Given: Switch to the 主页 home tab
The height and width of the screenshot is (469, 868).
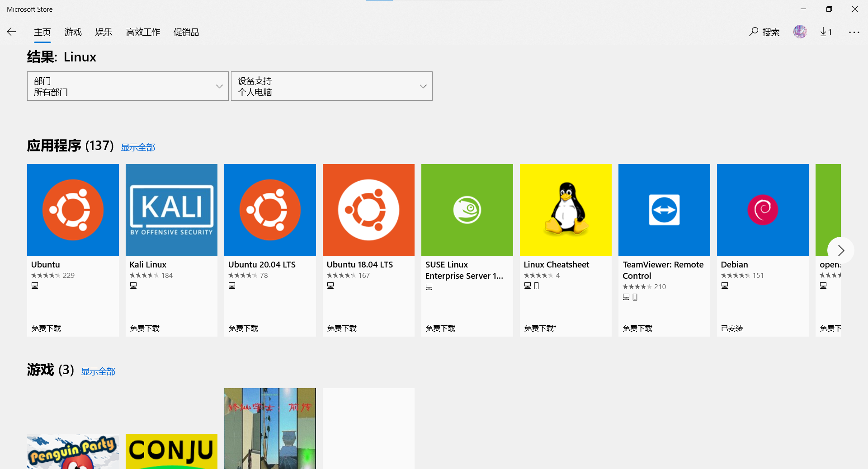Looking at the screenshot, I should (42, 32).
